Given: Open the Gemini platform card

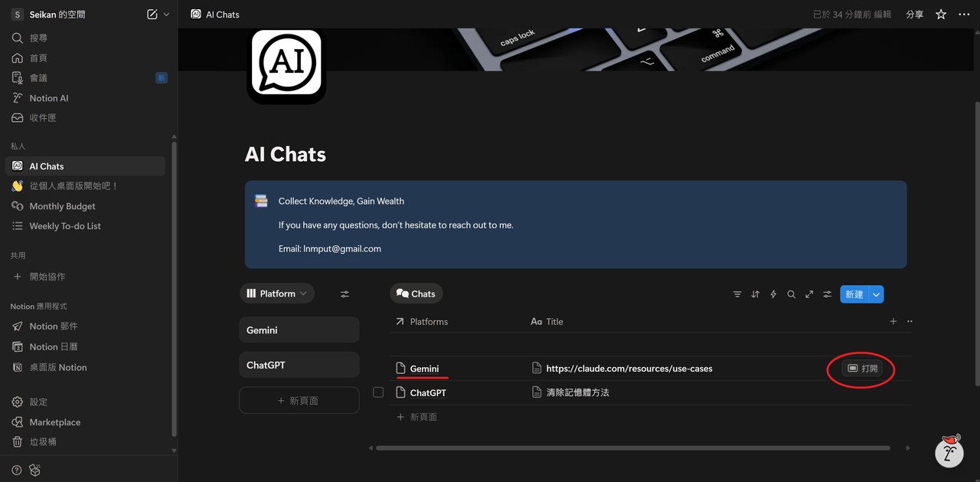Looking at the screenshot, I should (299, 330).
